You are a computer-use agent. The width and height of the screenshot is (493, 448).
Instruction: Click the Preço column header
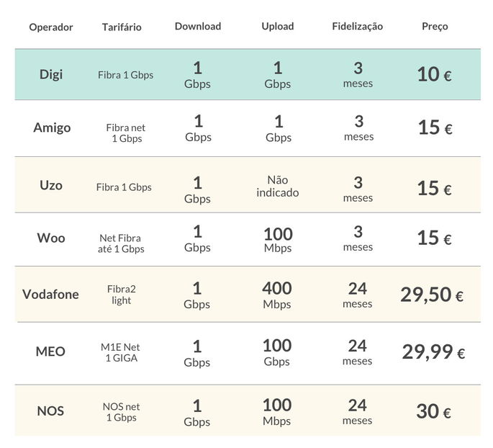(x=435, y=27)
